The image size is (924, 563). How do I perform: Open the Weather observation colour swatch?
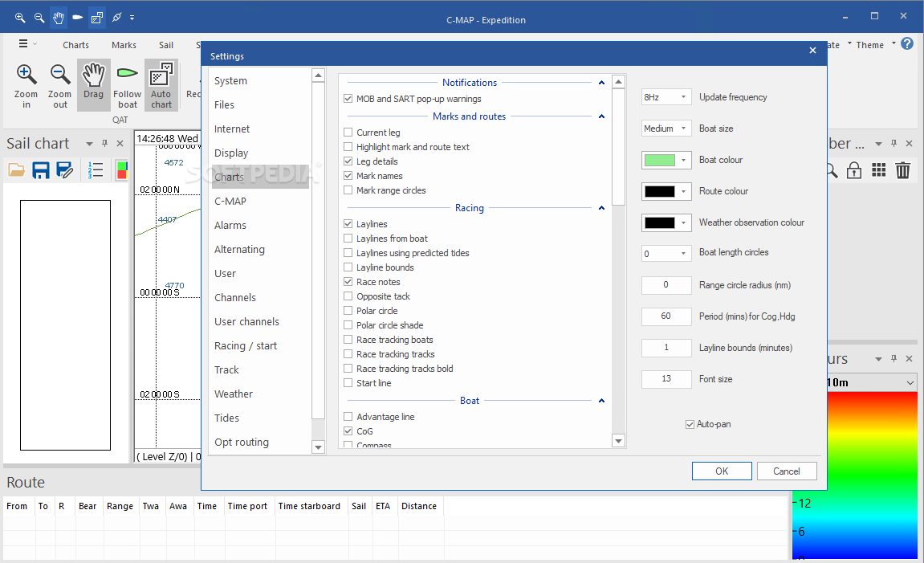click(x=666, y=222)
